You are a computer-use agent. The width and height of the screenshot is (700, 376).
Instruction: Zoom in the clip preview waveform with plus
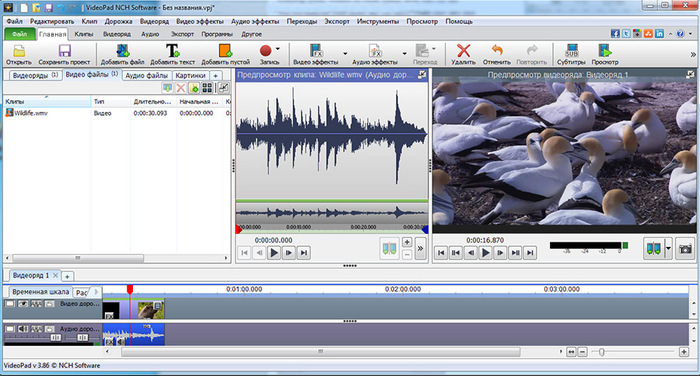pyautogui.click(x=407, y=242)
